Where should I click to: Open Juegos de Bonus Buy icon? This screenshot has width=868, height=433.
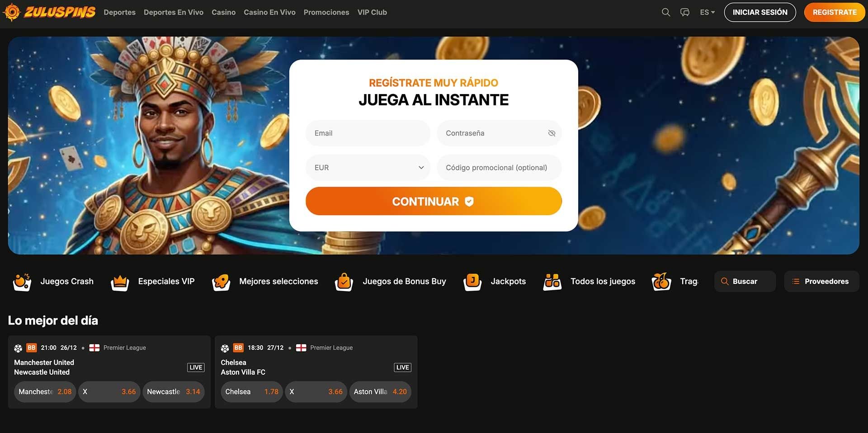tap(344, 282)
